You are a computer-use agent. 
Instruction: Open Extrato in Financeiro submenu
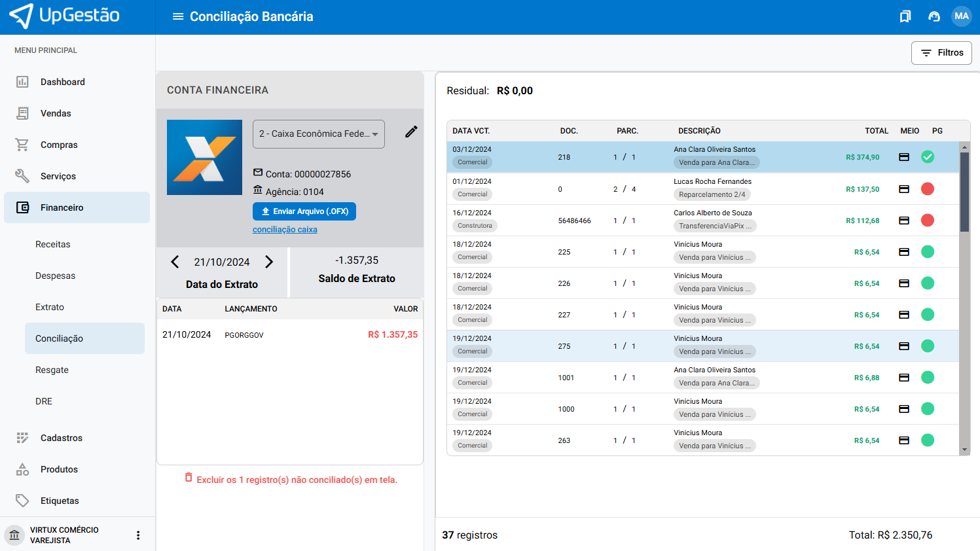(x=50, y=307)
